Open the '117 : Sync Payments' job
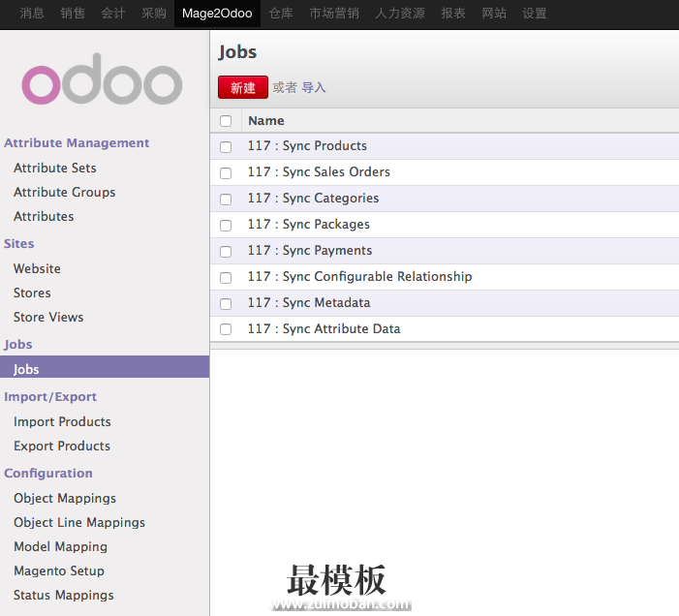The width and height of the screenshot is (679, 616). pos(310,251)
